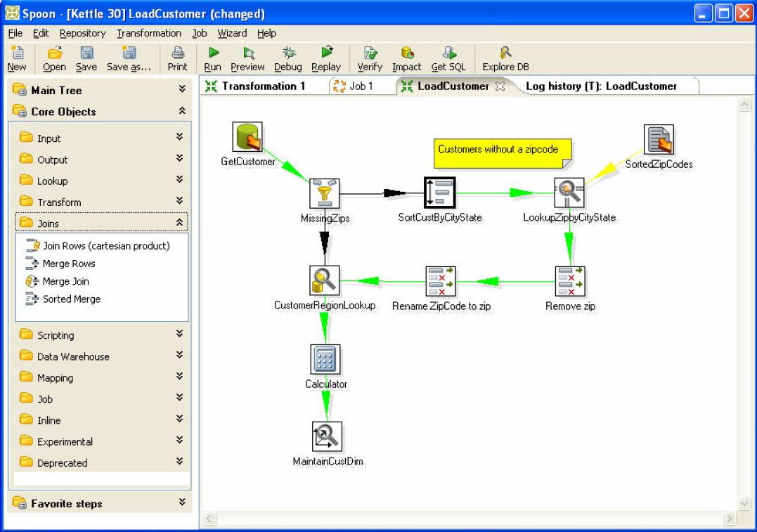Select Join Rows (cartesian product) step
The height and width of the screenshot is (532, 757).
click(98, 246)
